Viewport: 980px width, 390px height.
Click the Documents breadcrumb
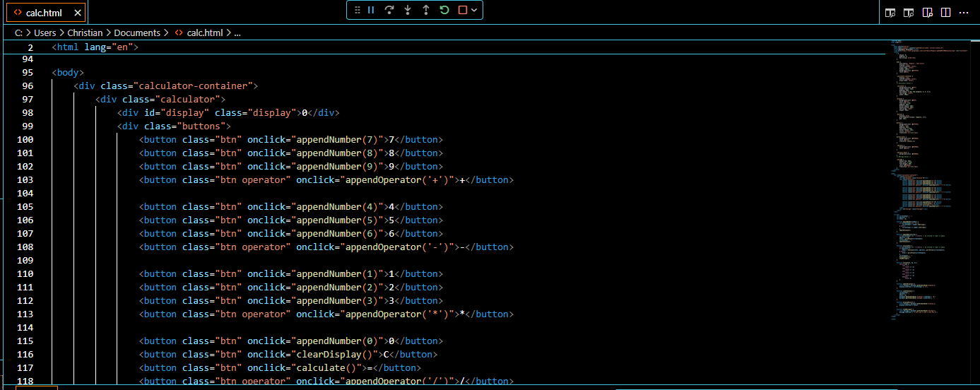point(137,32)
